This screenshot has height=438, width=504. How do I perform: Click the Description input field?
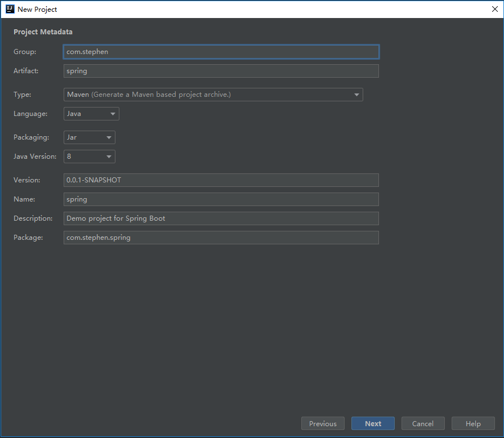(x=221, y=218)
